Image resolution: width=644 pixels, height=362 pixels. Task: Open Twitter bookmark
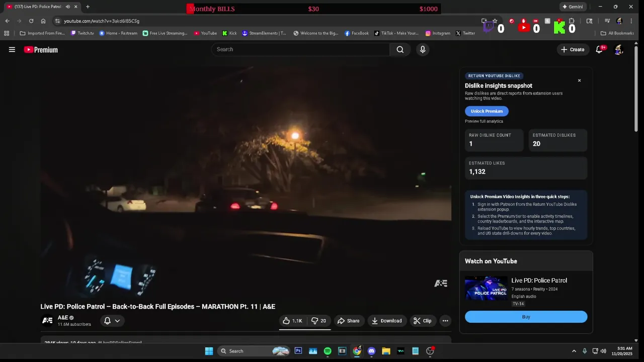click(x=465, y=33)
